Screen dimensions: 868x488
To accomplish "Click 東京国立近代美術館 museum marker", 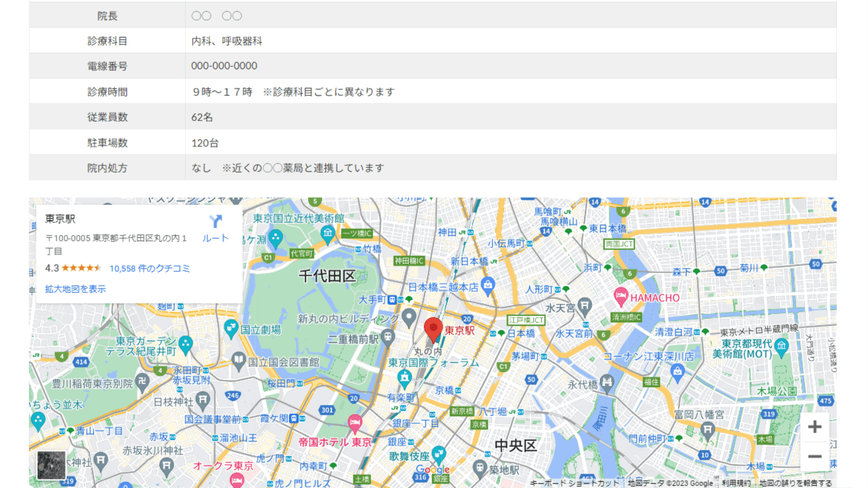I will click(327, 234).
